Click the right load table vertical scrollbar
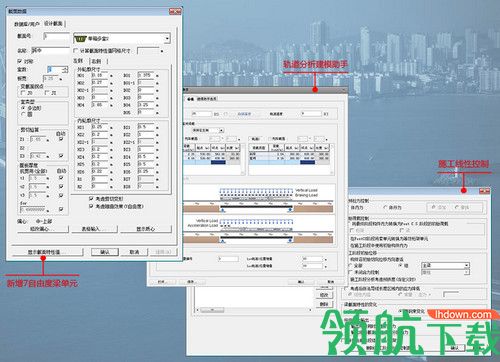Image resolution: width=500 pixels, height=362 pixels. [x=332, y=159]
